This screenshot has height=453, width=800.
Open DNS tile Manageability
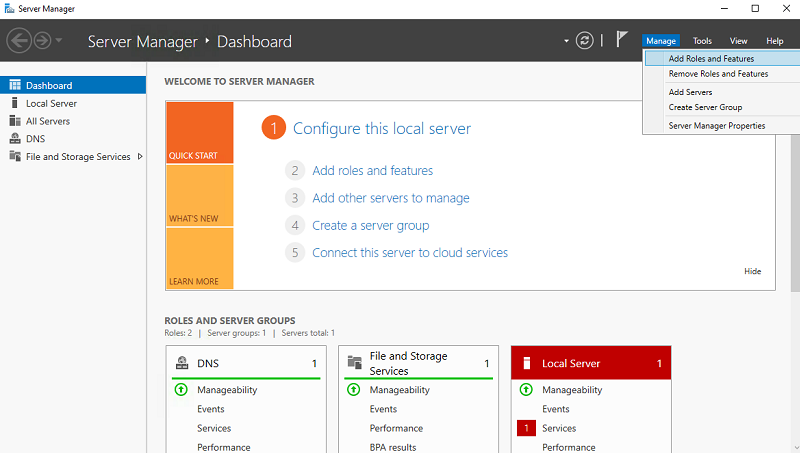tap(227, 390)
